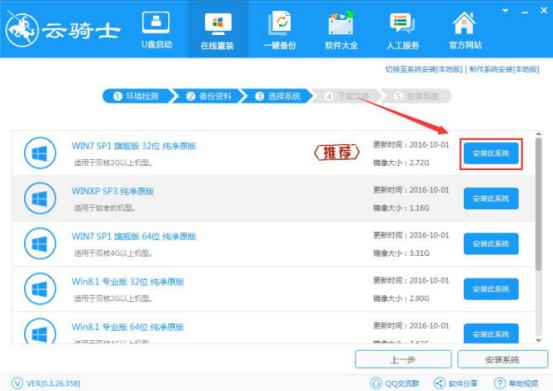Click Windows icon for WIN7 SP1 64位

[40, 244]
